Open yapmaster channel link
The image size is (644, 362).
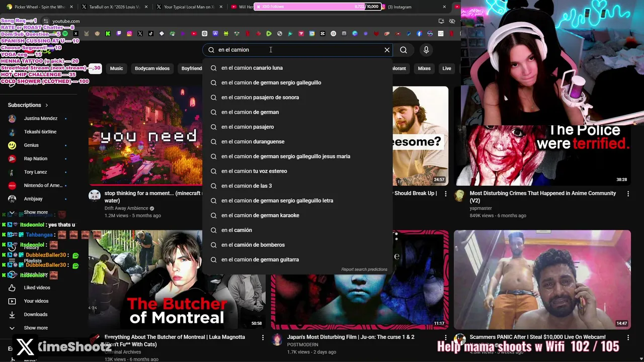point(480,208)
